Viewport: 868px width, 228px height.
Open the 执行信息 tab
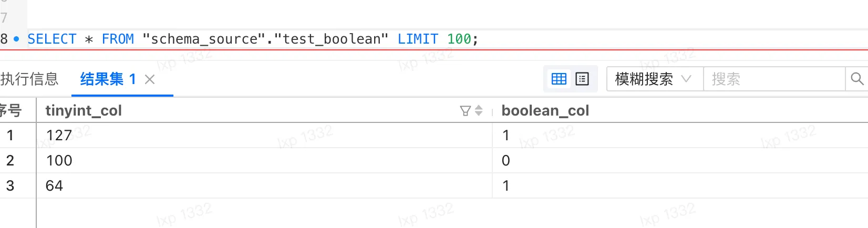(x=29, y=79)
